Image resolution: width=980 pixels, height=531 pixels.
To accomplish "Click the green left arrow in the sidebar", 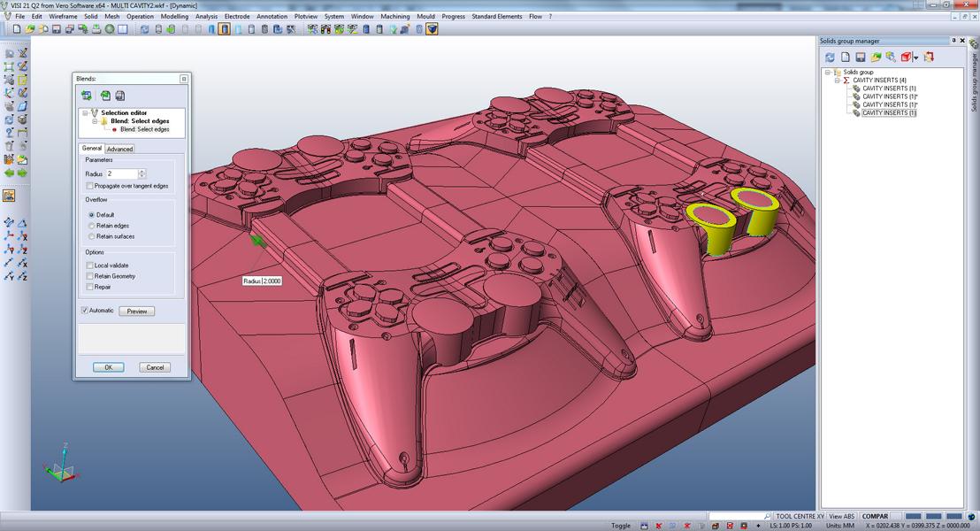I will coord(9,173).
